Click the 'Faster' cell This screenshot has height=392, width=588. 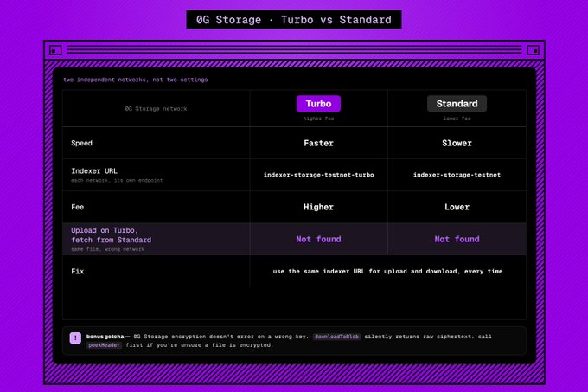[x=318, y=143]
